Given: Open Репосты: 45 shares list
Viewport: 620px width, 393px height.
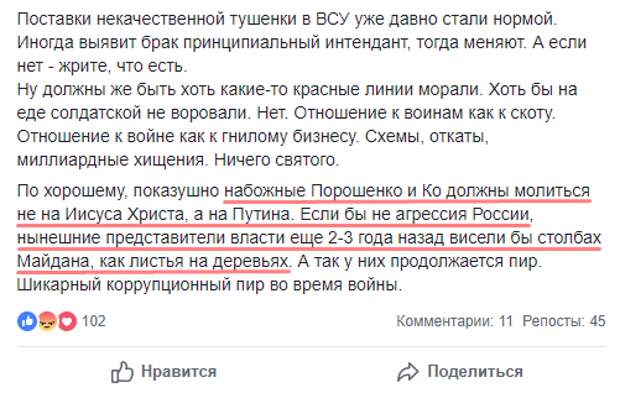Looking at the screenshot, I should (x=564, y=321).
